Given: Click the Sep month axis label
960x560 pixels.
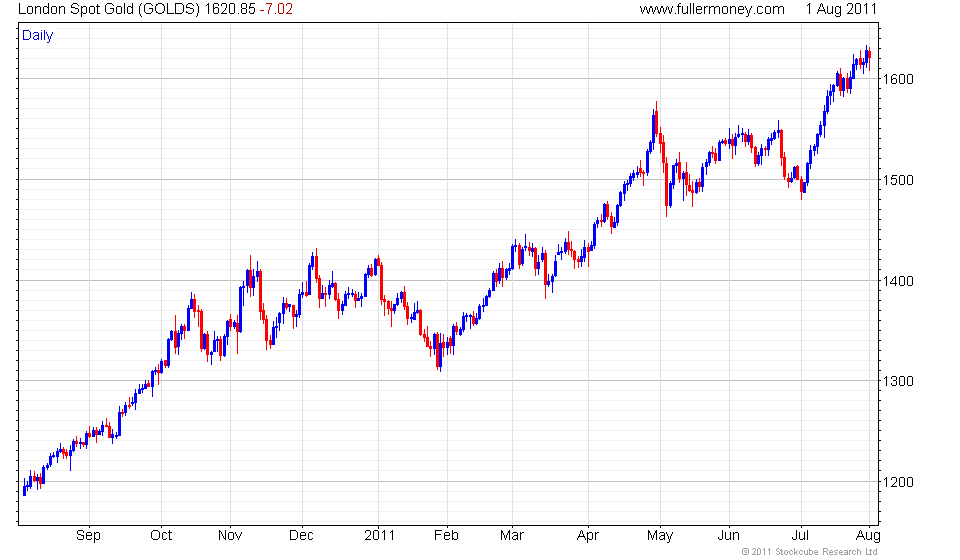Looking at the screenshot, I should click(88, 536).
